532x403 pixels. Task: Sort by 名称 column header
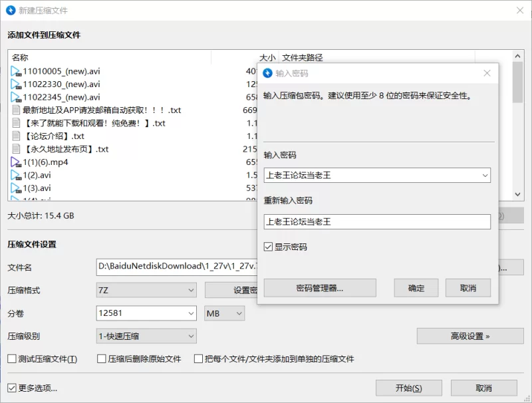(x=110, y=57)
